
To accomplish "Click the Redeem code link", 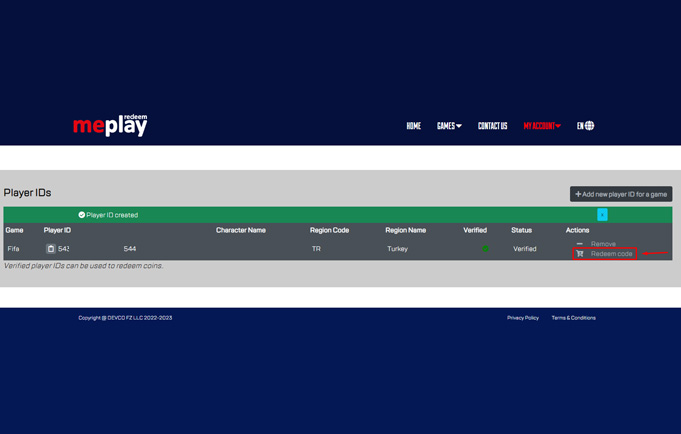I will (x=611, y=254).
